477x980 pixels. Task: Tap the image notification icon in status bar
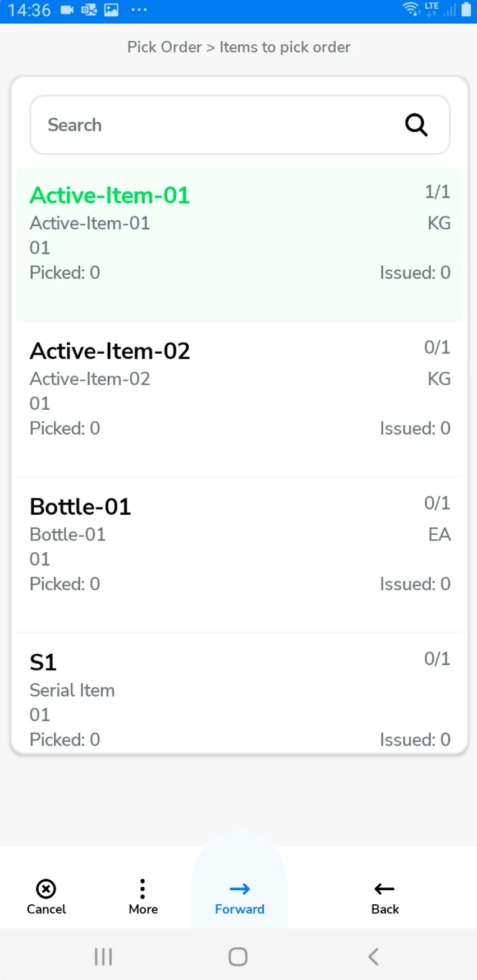(112, 10)
